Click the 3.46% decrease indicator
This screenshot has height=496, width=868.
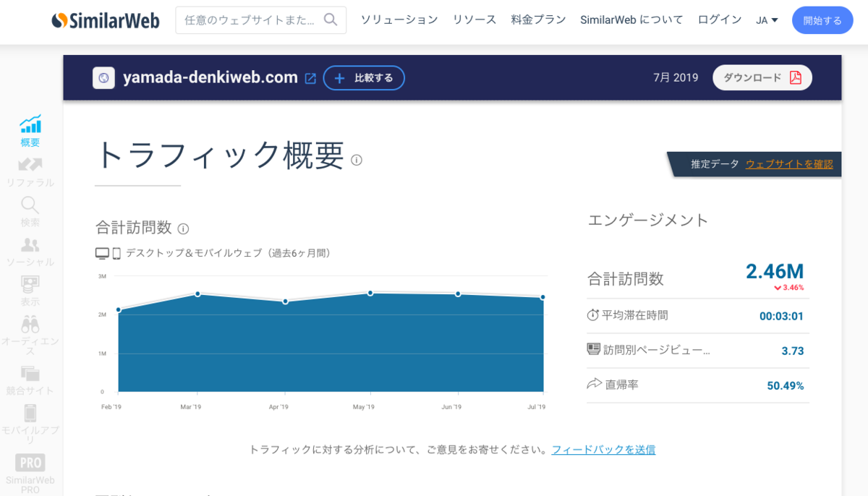pyautogui.click(x=789, y=288)
